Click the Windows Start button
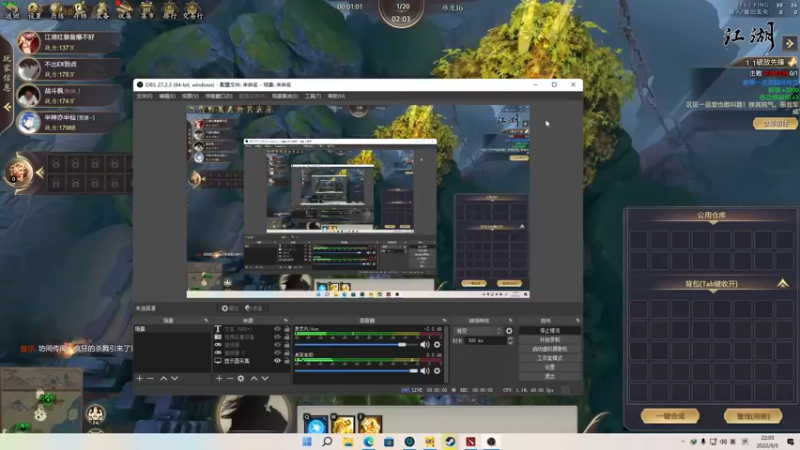 click(307, 441)
